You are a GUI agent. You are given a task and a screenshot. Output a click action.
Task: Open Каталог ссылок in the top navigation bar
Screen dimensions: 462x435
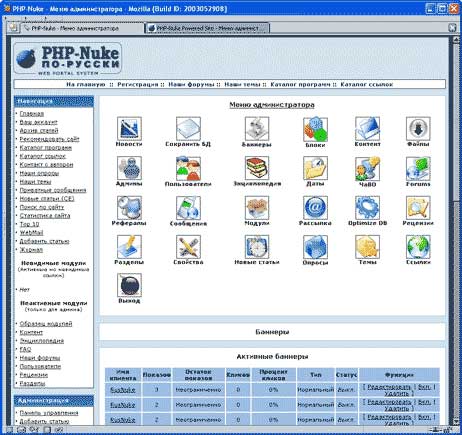367,84
